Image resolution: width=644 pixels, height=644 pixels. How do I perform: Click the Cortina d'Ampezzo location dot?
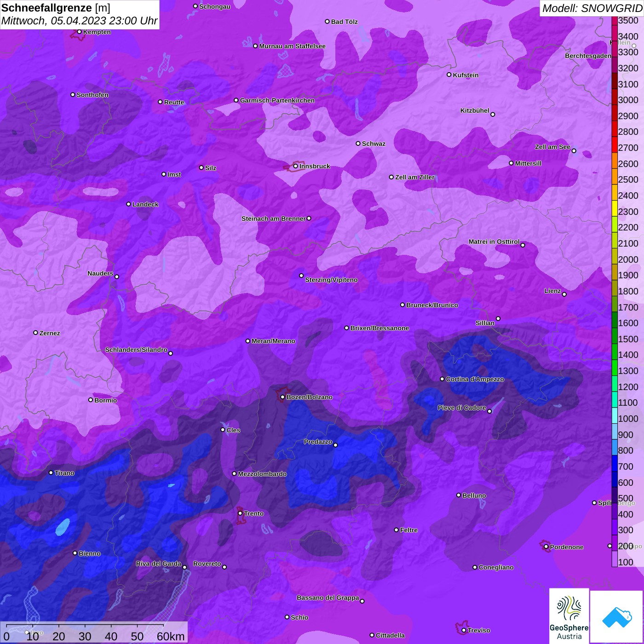pyautogui.click(x=442, y=379)
